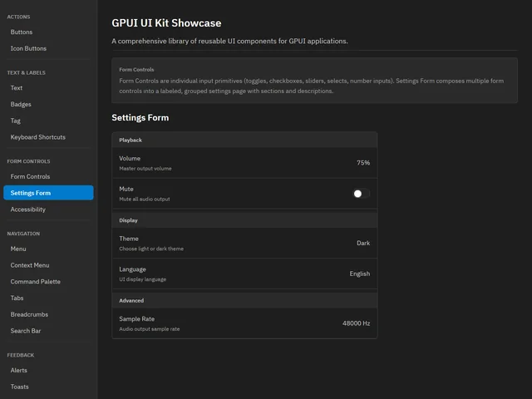This screenshot has width=532, height=399.
Task: Click 'Choose light or dark theme' text
Action: tap(151, 249)
